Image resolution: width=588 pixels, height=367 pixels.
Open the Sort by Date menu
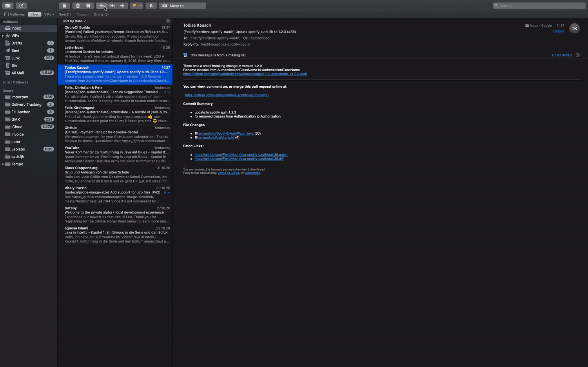point(74,21)
